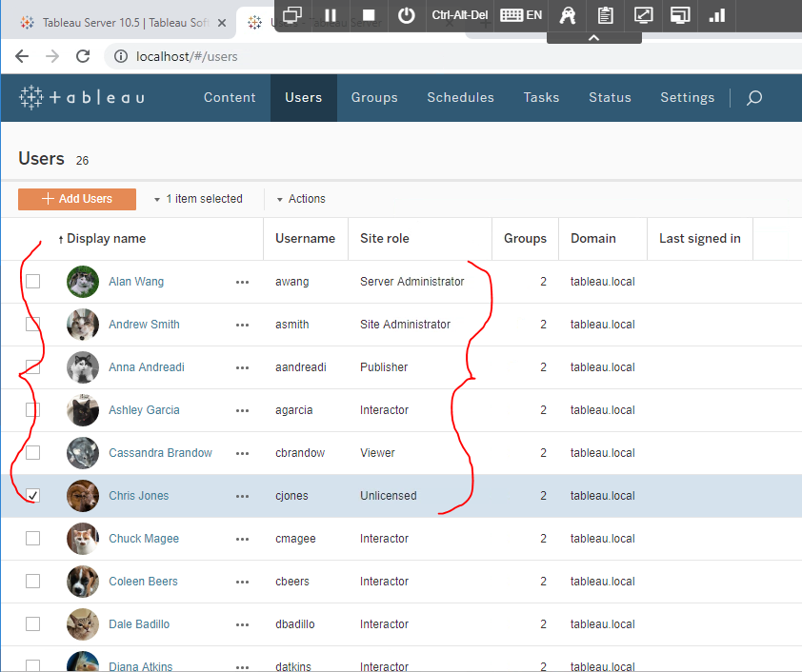Open the Users menu
The width and height of the screenshot is (802, 672).
(x=303, y=97)
